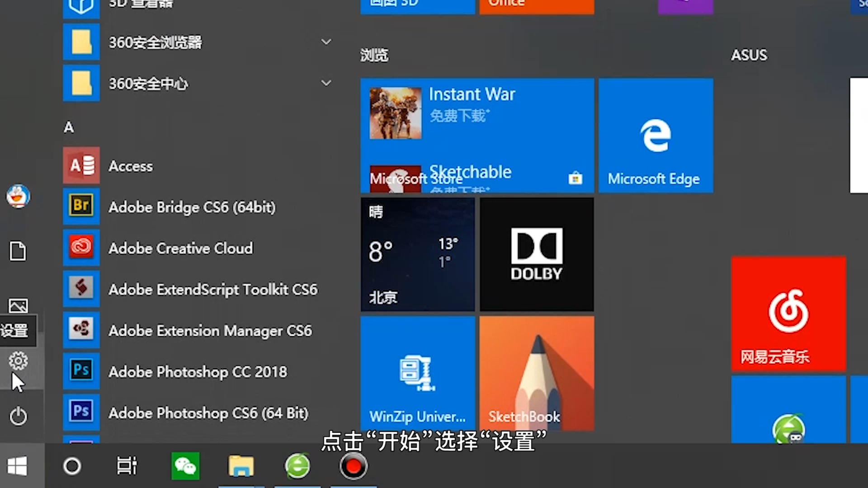Click Sketchable in the Store tile
The height and width of the screenshot is (488, 868).
pos(470,172)
